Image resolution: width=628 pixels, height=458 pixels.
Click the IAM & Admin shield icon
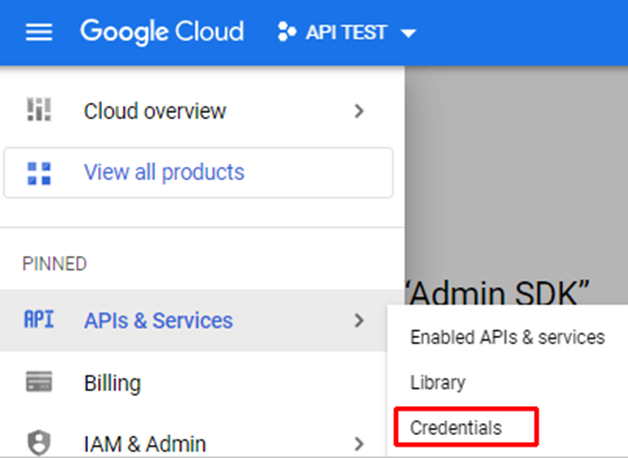38,443
